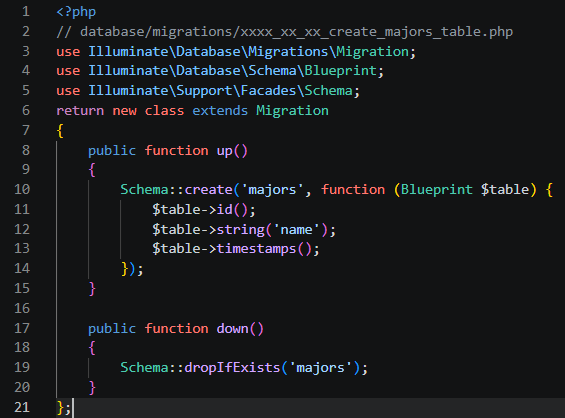Click 'function' keyword on line 17
The width and height of the screenshot is (565, 418).
point(177,329)
